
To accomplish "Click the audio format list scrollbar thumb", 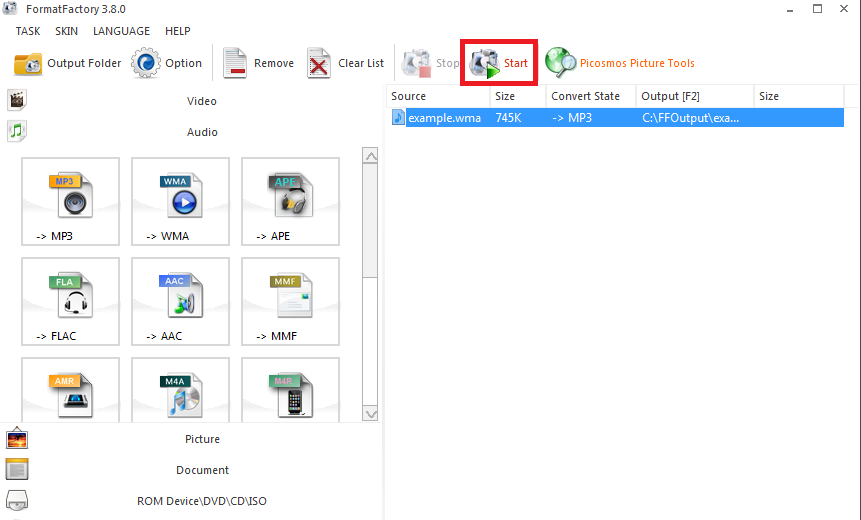I will coord(371,221).
